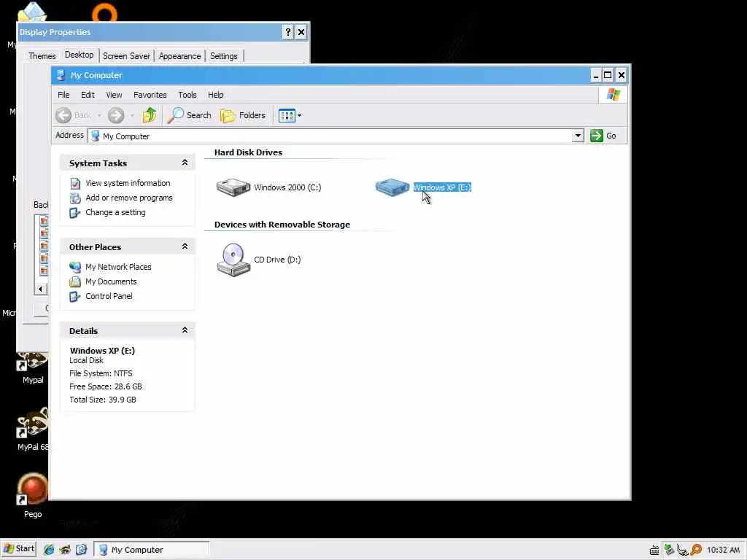Click the raccoon quick launch icon
The image size is (747, 560).
click(x=65, y=550)
